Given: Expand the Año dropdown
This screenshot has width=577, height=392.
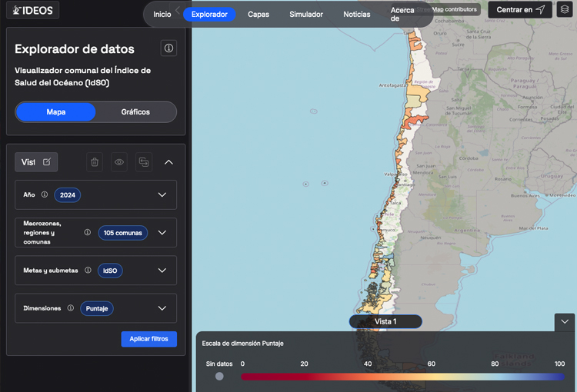Looking at the screenshot, I should [x=162, y=195].
